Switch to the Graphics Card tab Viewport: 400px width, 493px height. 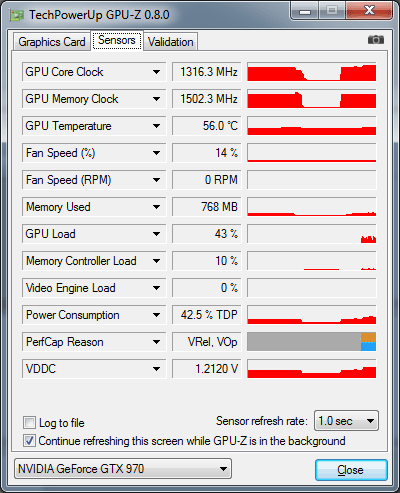point(52,42)
